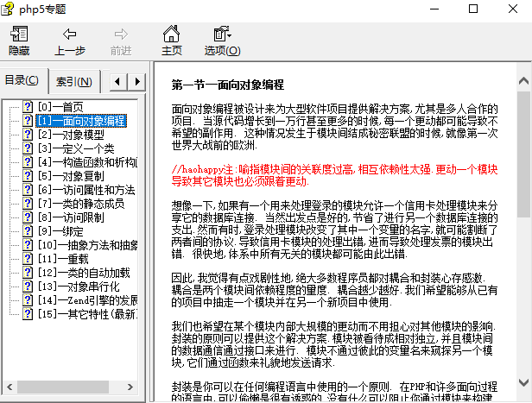Click content scrollbar down arrow

tap(523, 394)
